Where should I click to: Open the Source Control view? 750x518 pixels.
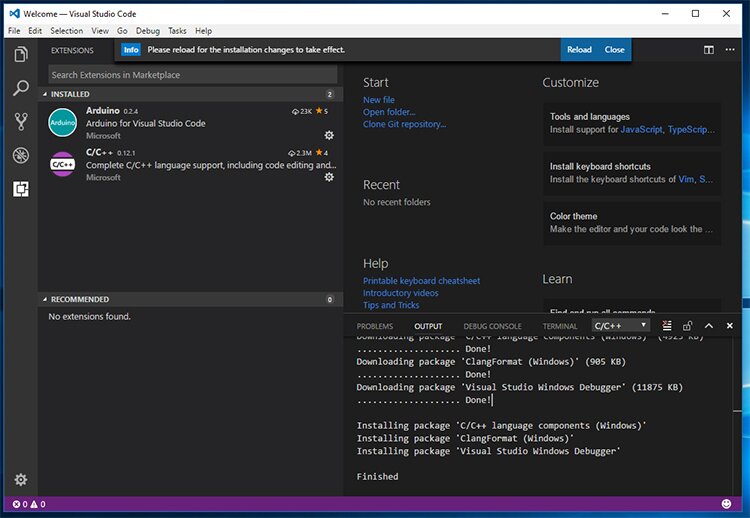(x=21, y=121)
